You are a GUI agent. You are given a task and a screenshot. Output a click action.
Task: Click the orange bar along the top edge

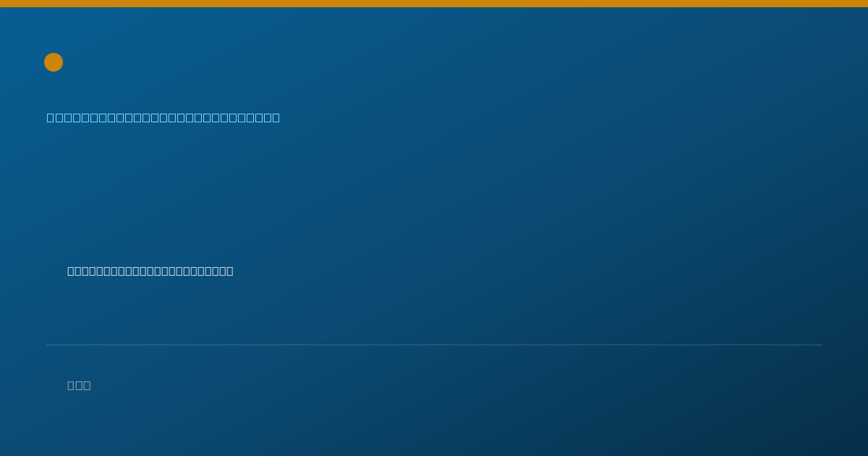click(x=434, y=4)
